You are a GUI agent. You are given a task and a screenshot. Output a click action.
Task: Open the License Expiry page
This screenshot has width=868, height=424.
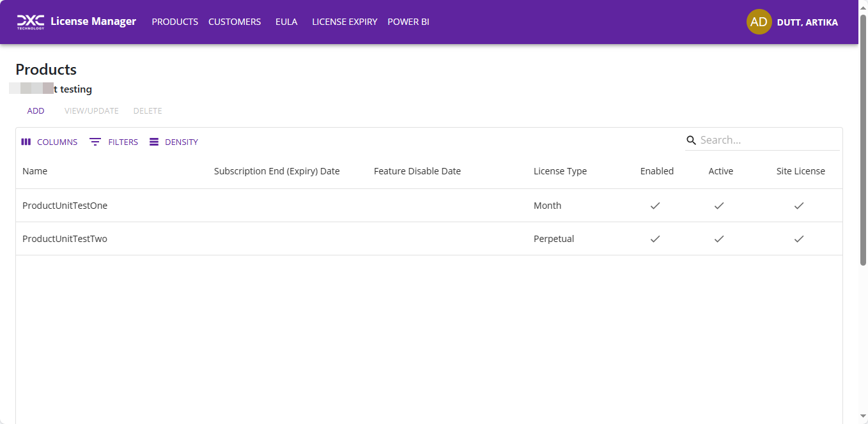click(345, 22)
